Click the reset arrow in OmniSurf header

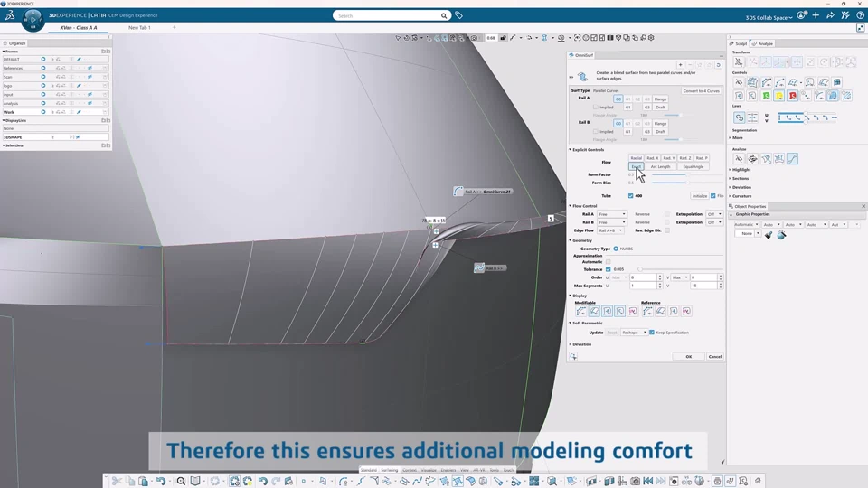click(718, 65)
